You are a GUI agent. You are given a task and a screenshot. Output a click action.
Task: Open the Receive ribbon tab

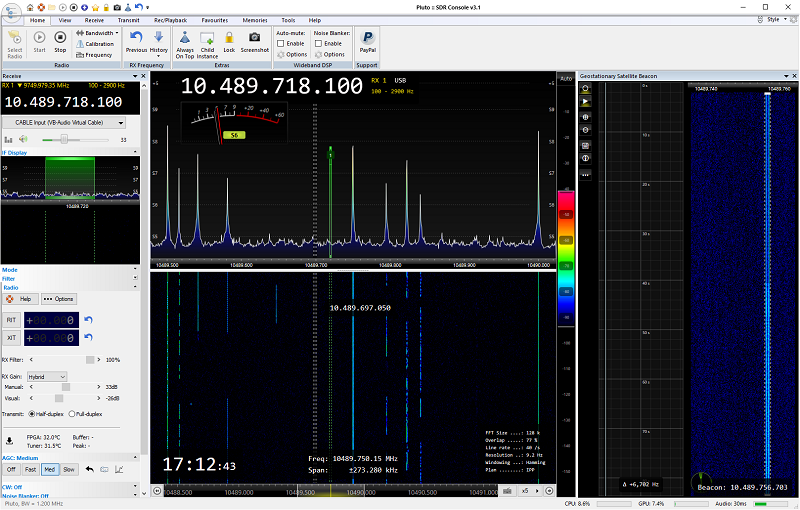[x=94, y=20]
